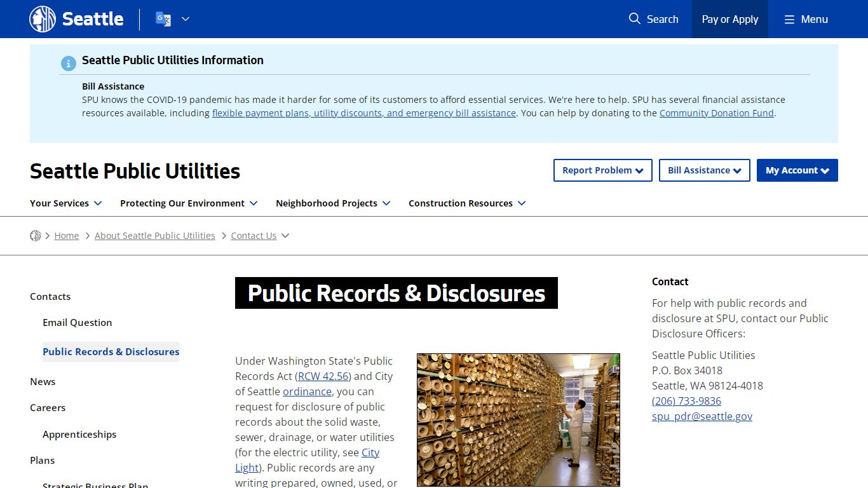Go to Home breadcrumb
The image size is (868, 488).
(x=67, y=236)
